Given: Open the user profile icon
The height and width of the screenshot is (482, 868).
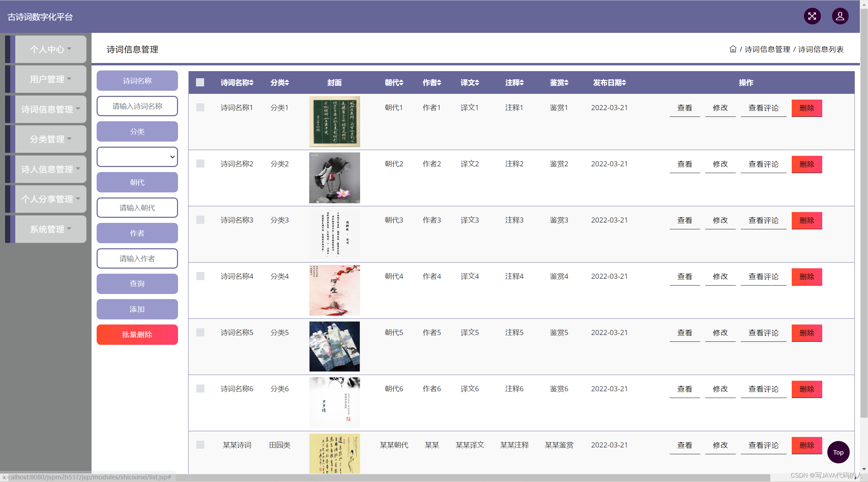Looking at the screenshot, I should 840,16.
